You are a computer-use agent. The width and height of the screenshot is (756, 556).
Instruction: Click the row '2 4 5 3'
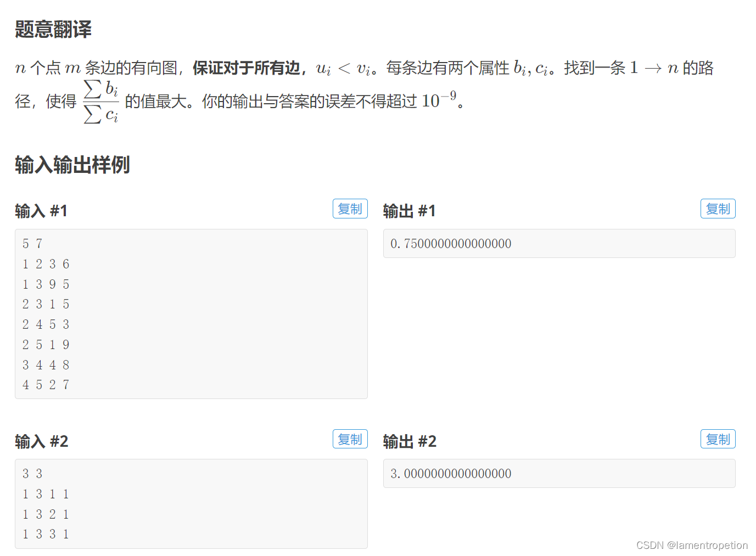point(46,324)
